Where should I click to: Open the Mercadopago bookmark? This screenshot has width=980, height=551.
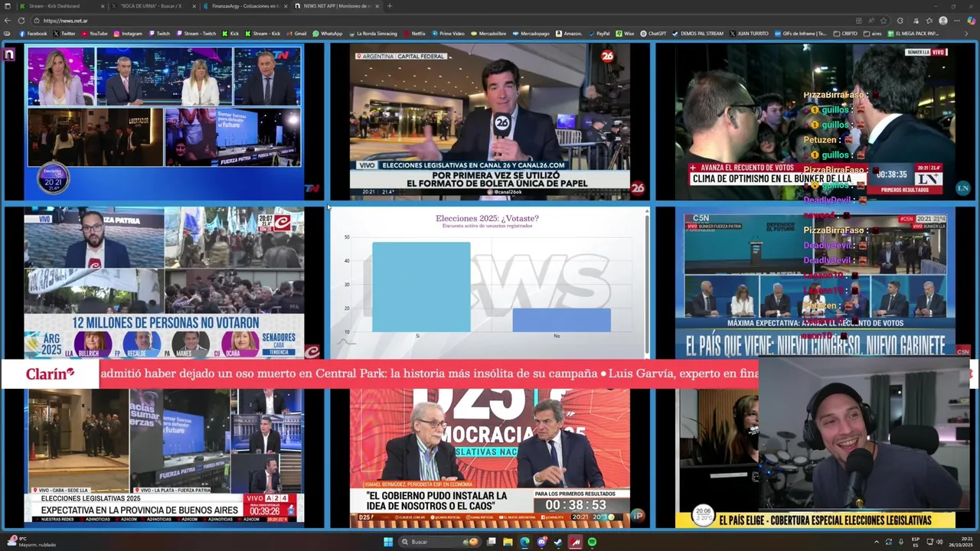pos(531,34)
